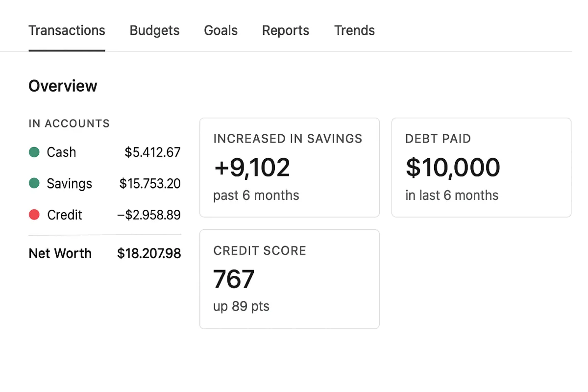Open the Debt Paid card
Image resolution: width=588 pixels, height=392 pixels.
click(x=481, y=168)
